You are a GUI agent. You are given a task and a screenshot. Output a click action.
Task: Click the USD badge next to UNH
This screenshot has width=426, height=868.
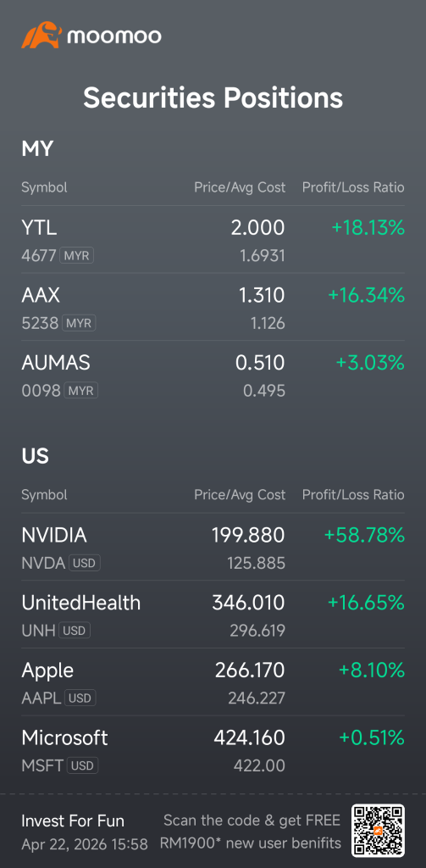point(75,631)
